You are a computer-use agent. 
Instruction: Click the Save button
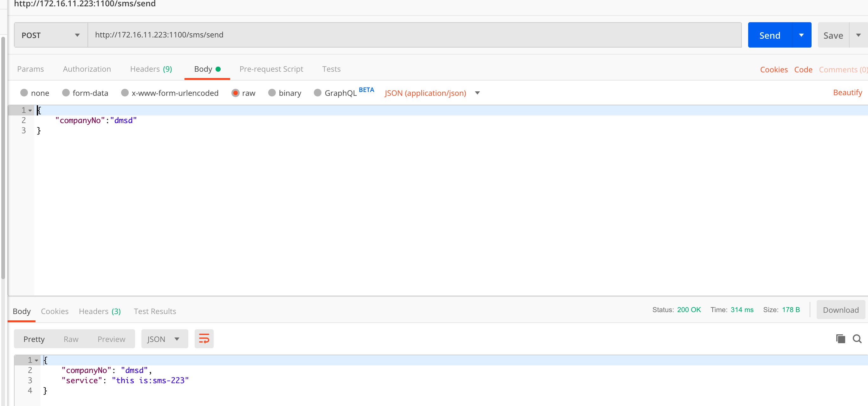[x=833, y=35]
